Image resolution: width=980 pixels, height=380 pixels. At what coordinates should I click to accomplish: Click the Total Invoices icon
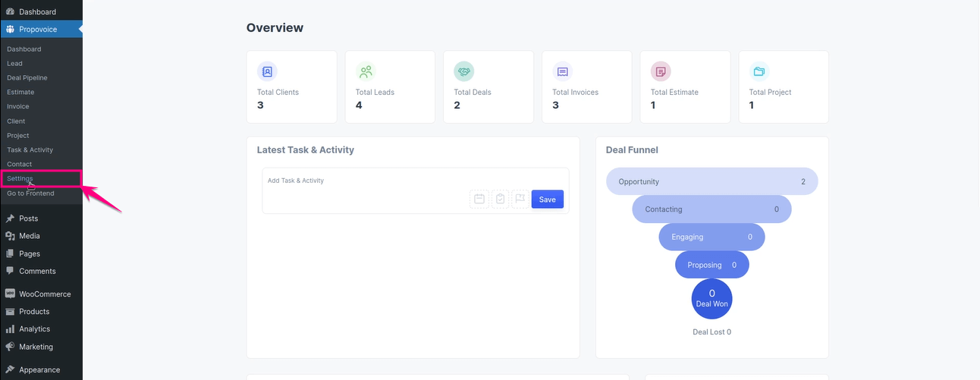563,71
